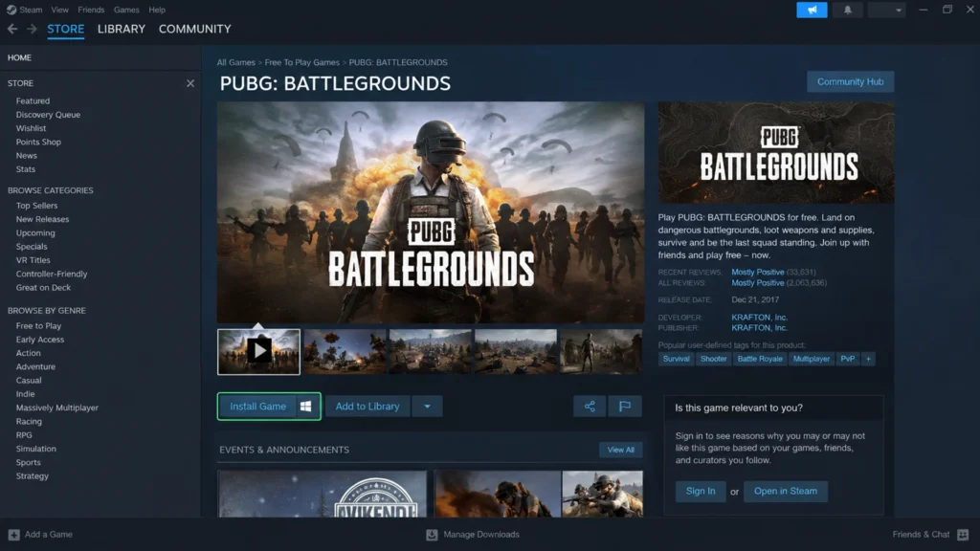
Task: Select the Shooter tag
Action: (x=713, y=359)
